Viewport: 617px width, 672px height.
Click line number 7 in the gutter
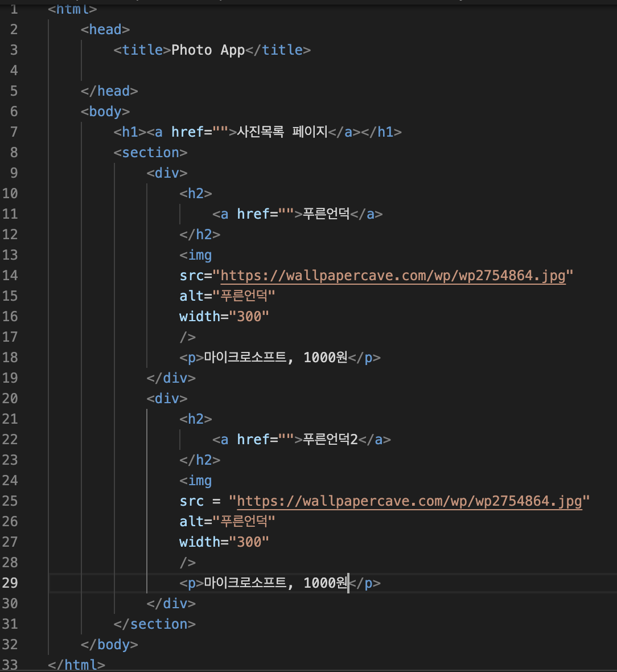[x=14, y=132]
